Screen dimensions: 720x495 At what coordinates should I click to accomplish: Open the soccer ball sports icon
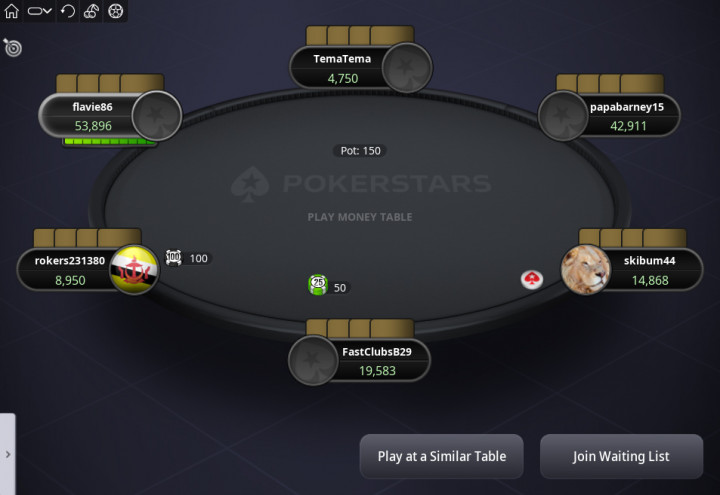click(x=115, y=11)
